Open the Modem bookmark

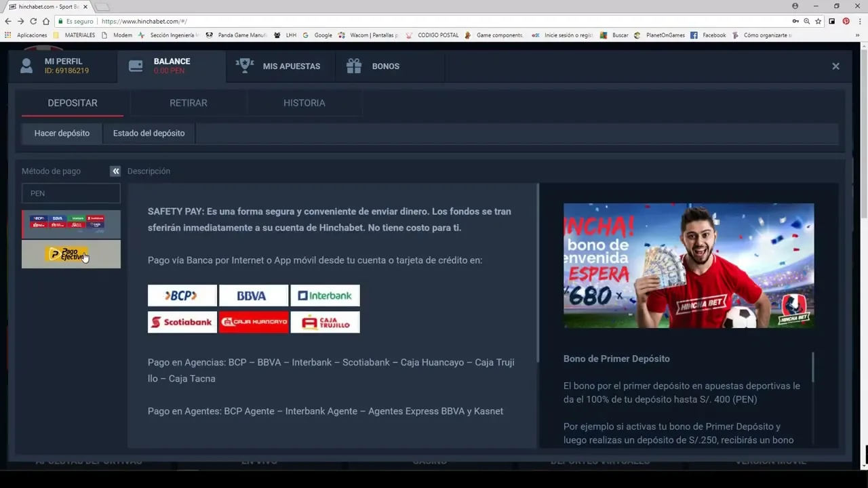coord(117,35)
